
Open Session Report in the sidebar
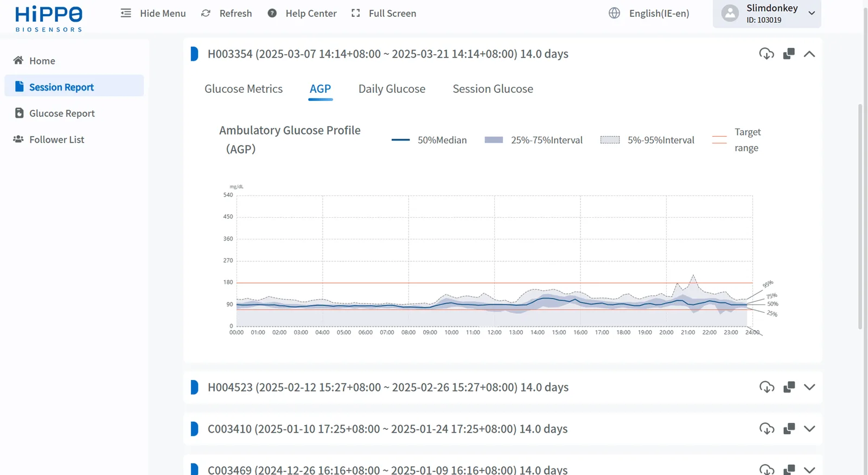(x=74, y=86)
